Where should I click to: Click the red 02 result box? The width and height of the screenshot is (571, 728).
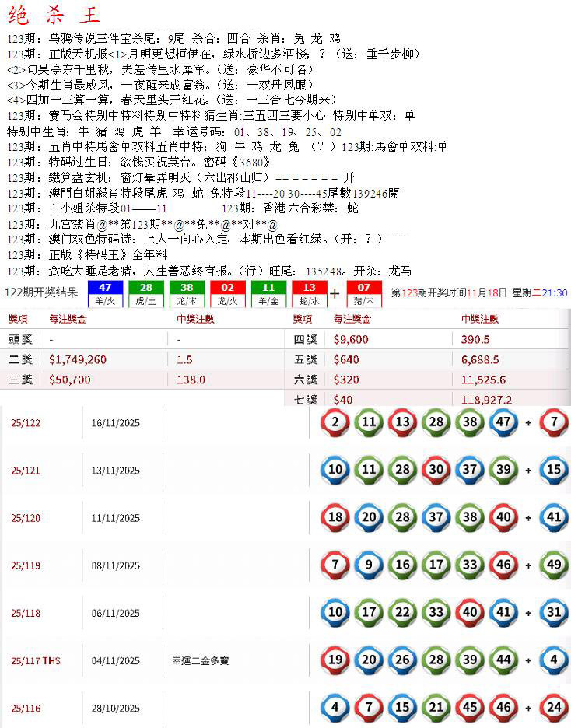pos(227,293)
